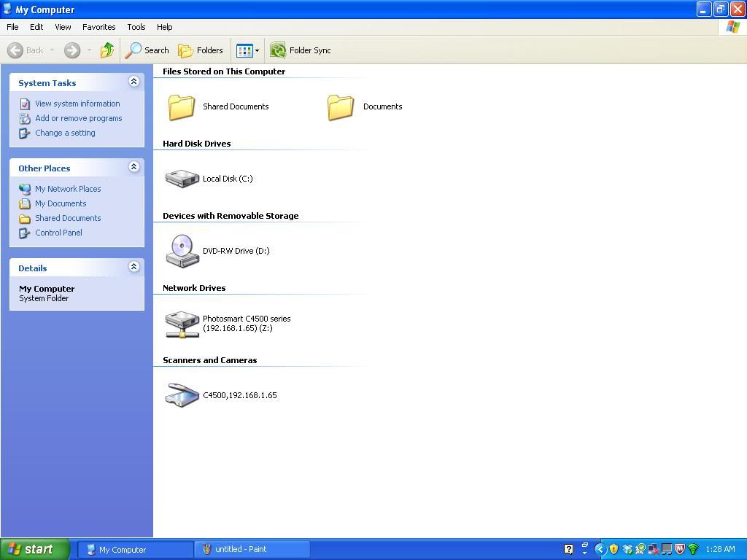The image size is (747, 560).
Task: Click the "DVD-RW Drive (D:)" label
Action: [236, 251]
